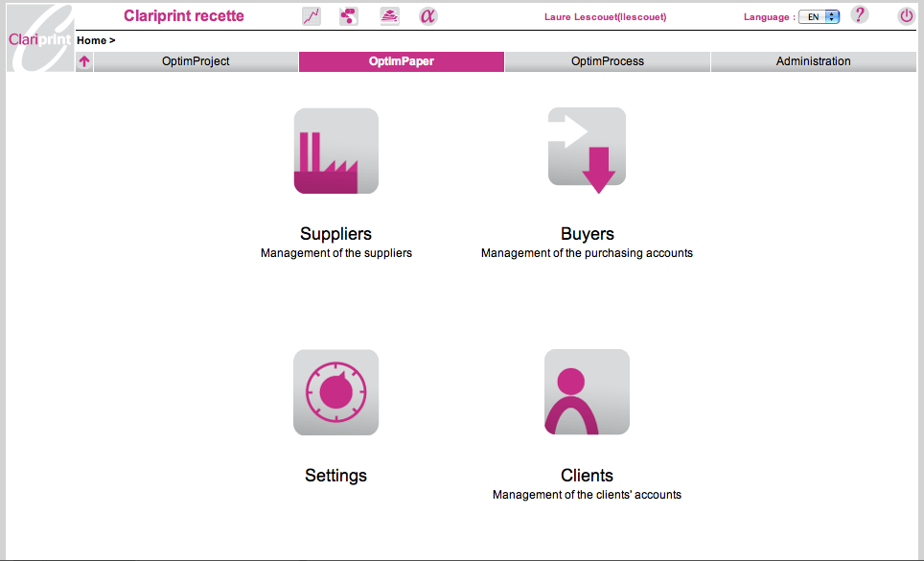This screenshot has width=924, height=561.
Task: Open the Suppliers factory icon
Action: [335, 151]
